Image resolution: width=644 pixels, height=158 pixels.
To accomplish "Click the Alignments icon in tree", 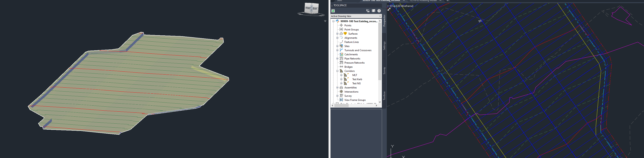I will tap(341, 38).
